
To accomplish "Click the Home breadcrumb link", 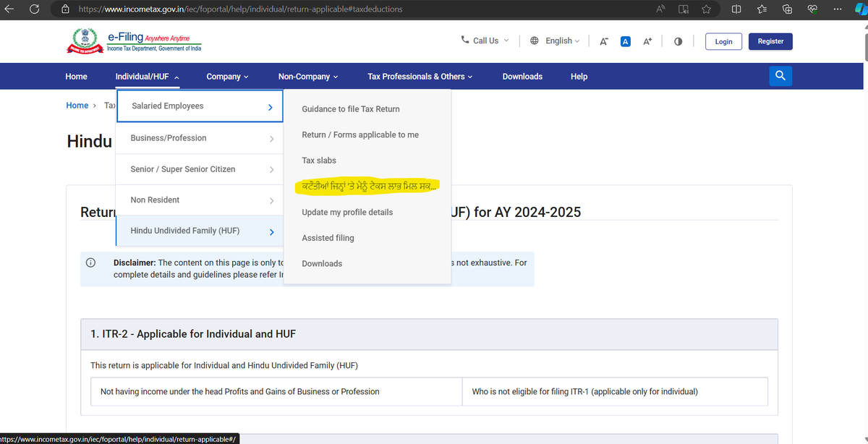I will point(77,105).
